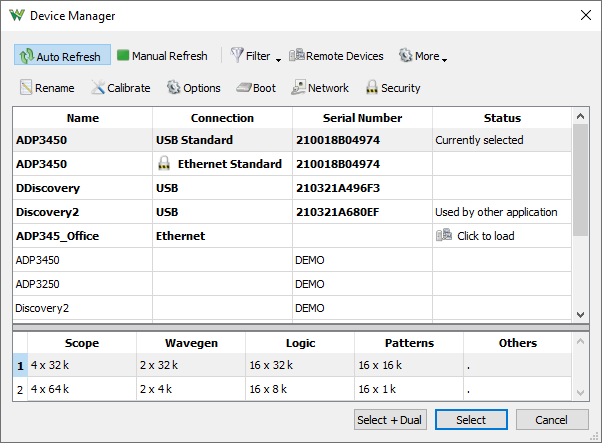Calibrate the selected device

pyautogui.click(x=121, y=88)
